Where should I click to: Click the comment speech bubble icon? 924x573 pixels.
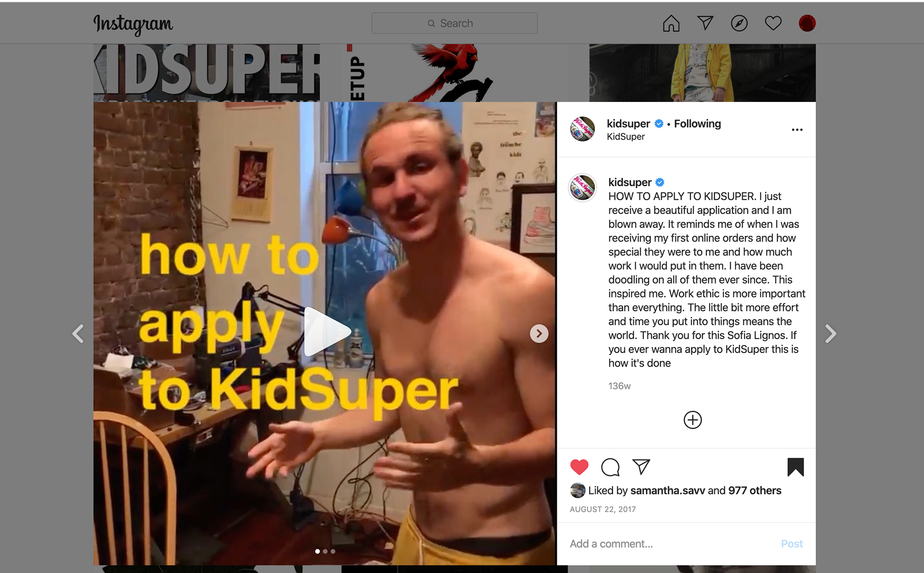[610, 467]
